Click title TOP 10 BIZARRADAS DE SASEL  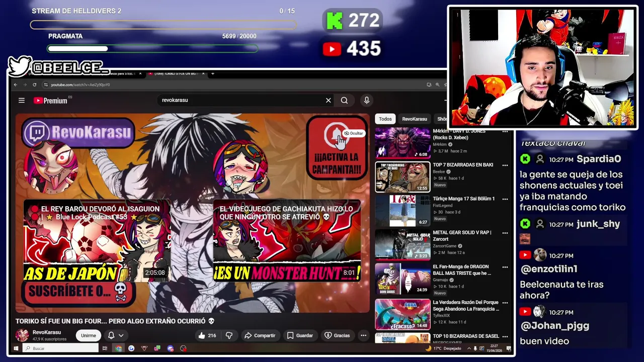[466, 336]
